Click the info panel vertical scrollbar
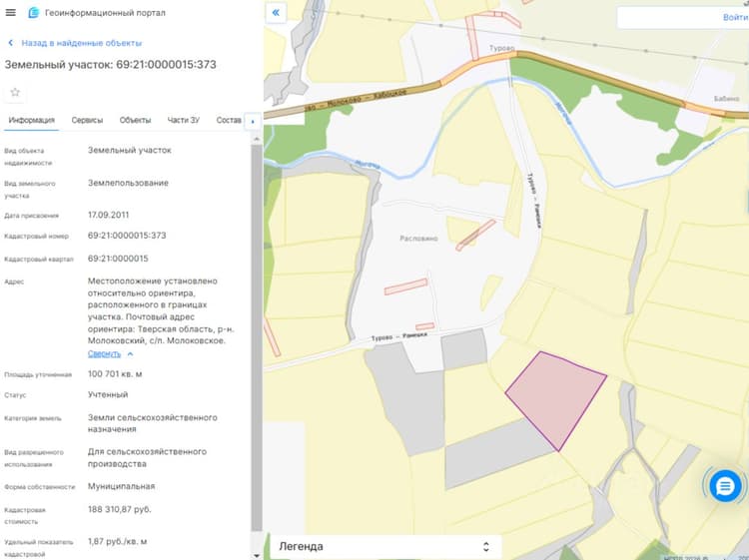This screenshot has height=560, width=749. (257, 338)
